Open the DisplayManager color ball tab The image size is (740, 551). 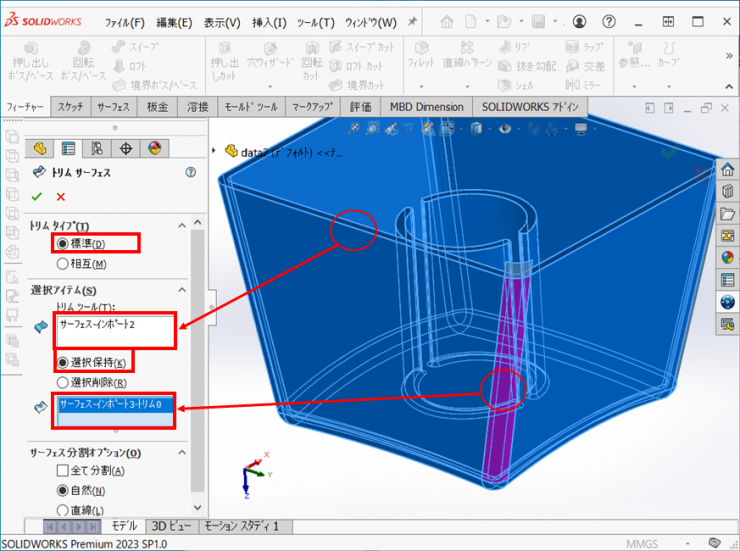pos(154,149)
